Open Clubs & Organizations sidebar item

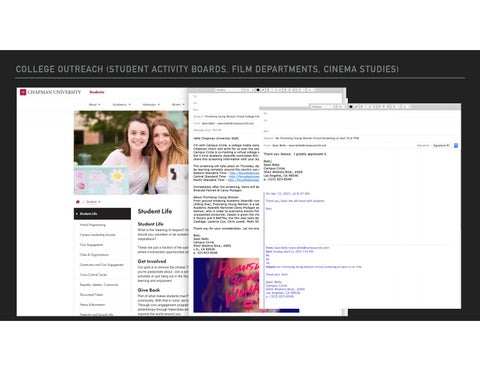(94, 255)
